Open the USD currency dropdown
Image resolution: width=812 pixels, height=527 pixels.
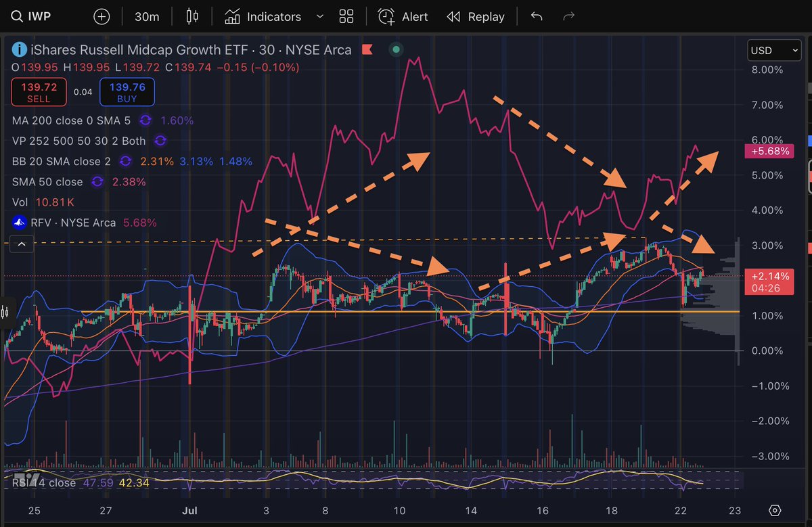pos(774,50)
